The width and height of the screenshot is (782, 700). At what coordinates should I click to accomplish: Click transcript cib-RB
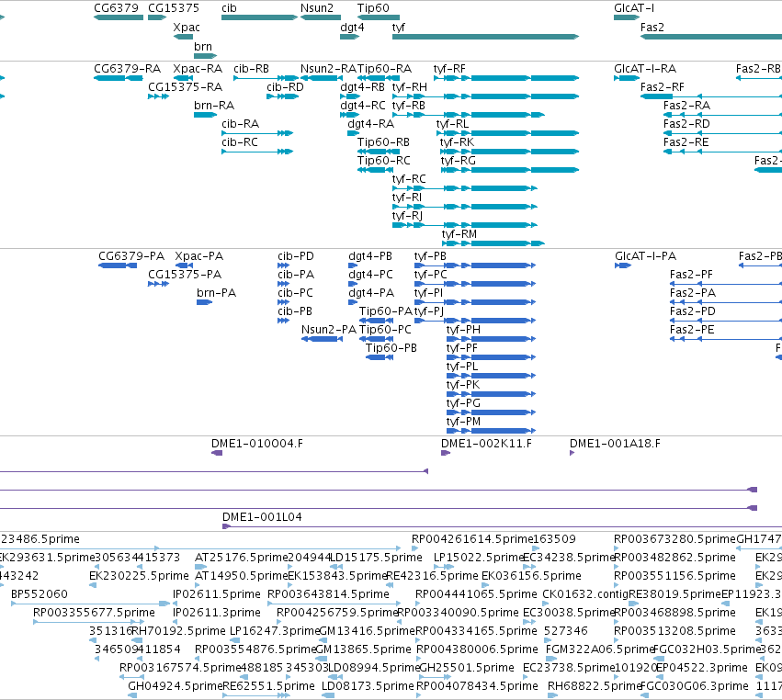tap(251, 69)
